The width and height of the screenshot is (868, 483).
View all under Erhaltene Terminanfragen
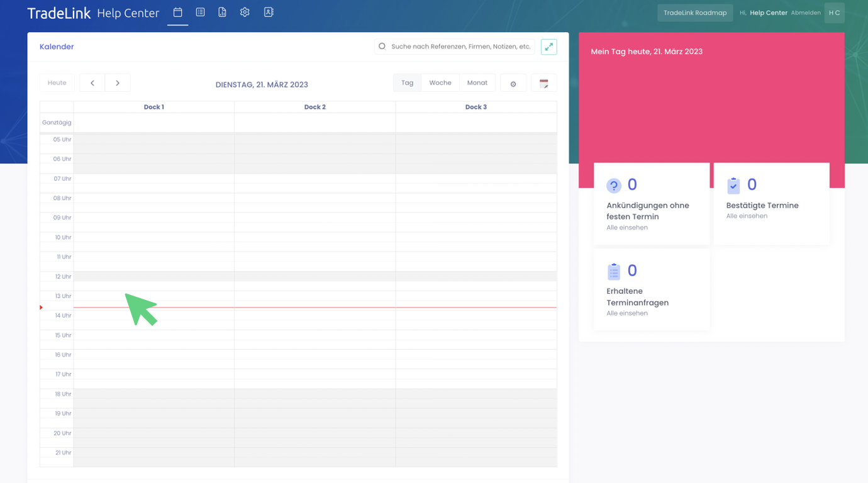click(627, 313)
